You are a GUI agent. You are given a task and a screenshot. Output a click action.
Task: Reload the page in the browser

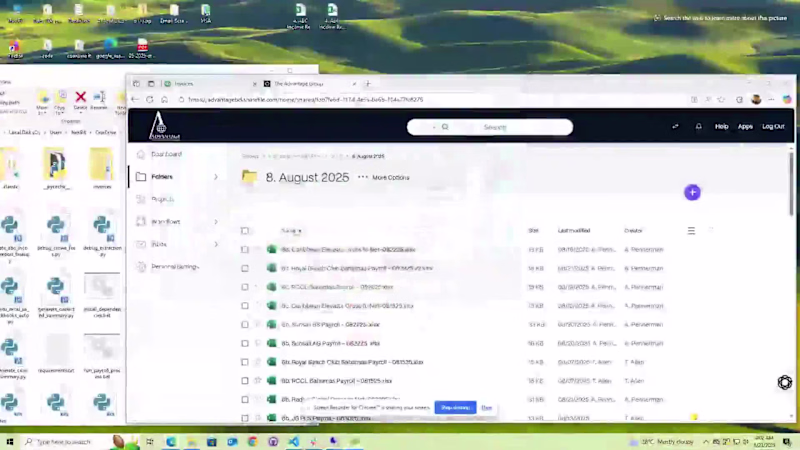tap(149, 99)
